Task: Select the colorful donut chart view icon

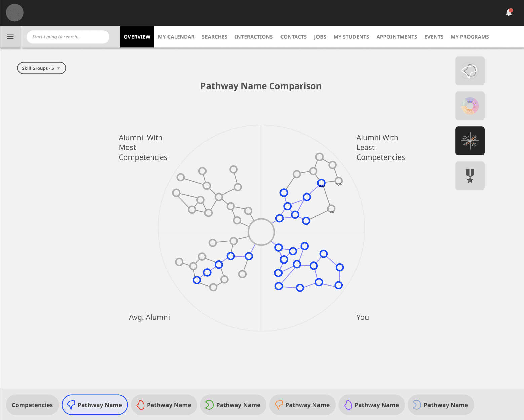Action: (470, 106)
